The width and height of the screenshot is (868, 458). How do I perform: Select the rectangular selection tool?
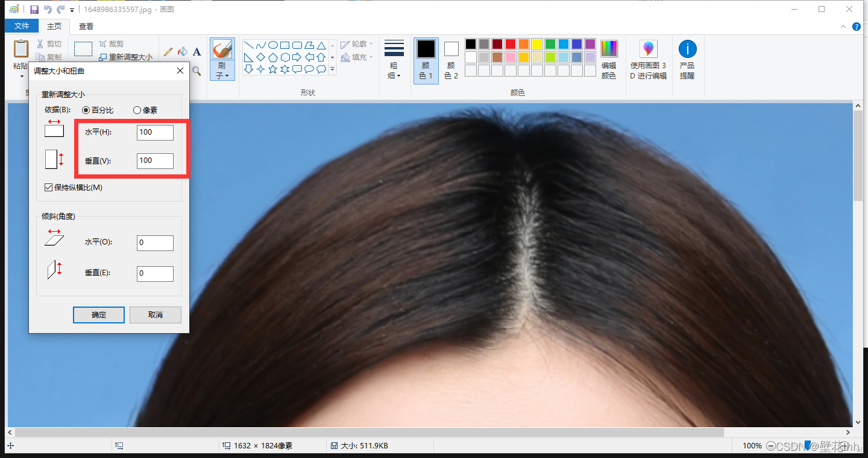(83, 49)
